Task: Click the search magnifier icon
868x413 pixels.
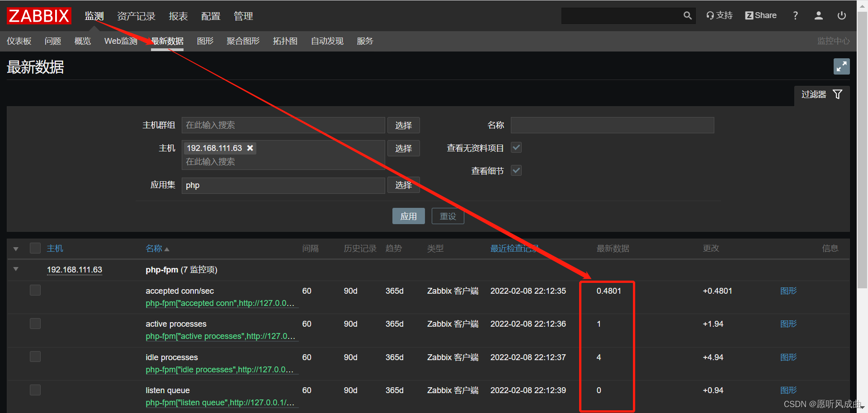Action: [x=687, y=15]
